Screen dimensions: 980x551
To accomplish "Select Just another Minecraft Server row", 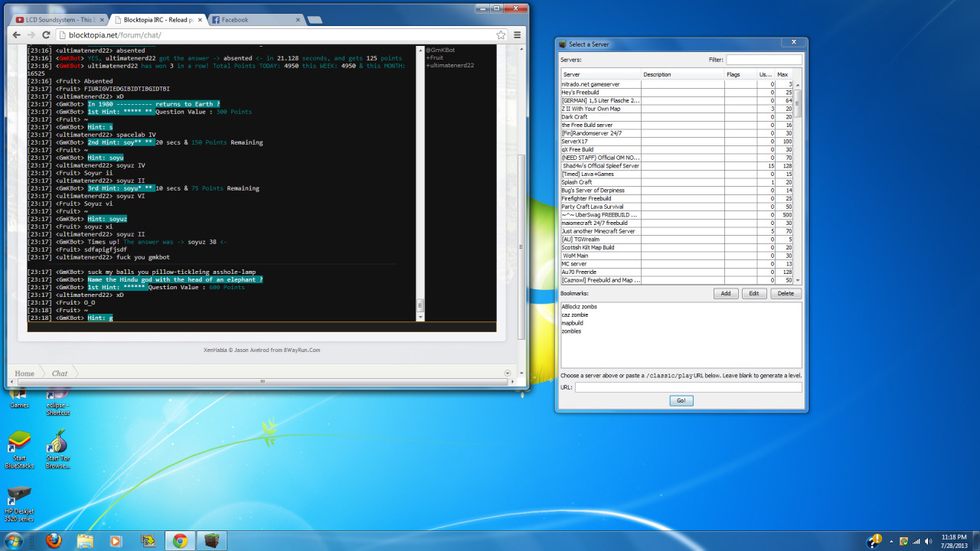I will click(x=677, y=231).
